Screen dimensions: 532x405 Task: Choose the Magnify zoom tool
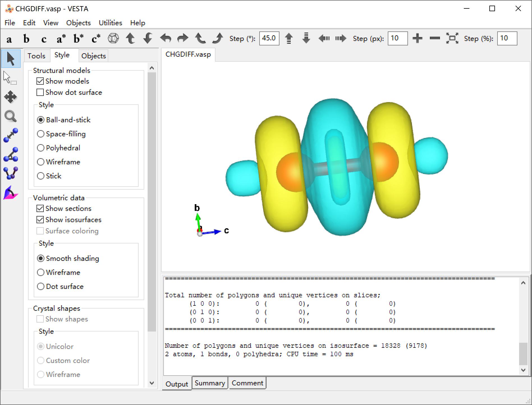[x=11, y=116]
